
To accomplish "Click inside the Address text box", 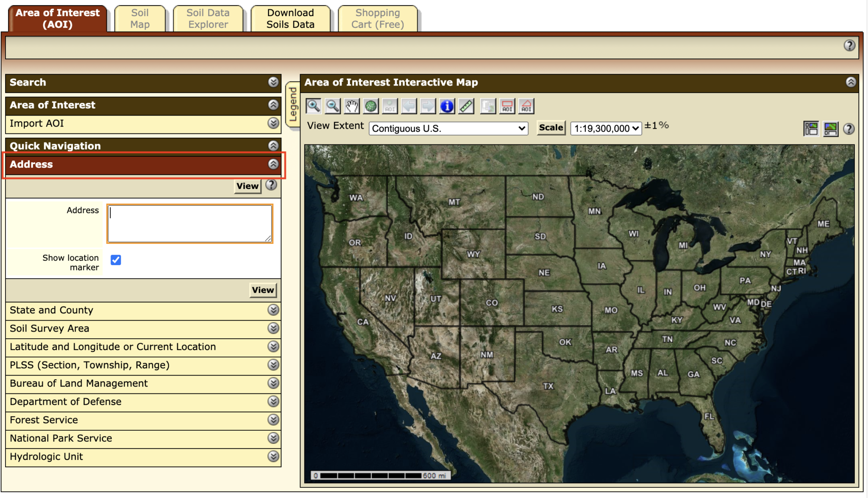I will (189, 223).
